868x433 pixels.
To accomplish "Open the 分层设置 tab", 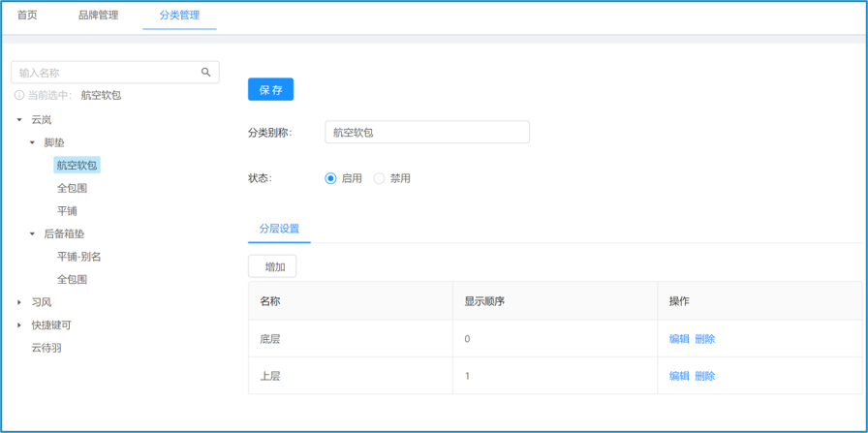I will click(279, 229).
